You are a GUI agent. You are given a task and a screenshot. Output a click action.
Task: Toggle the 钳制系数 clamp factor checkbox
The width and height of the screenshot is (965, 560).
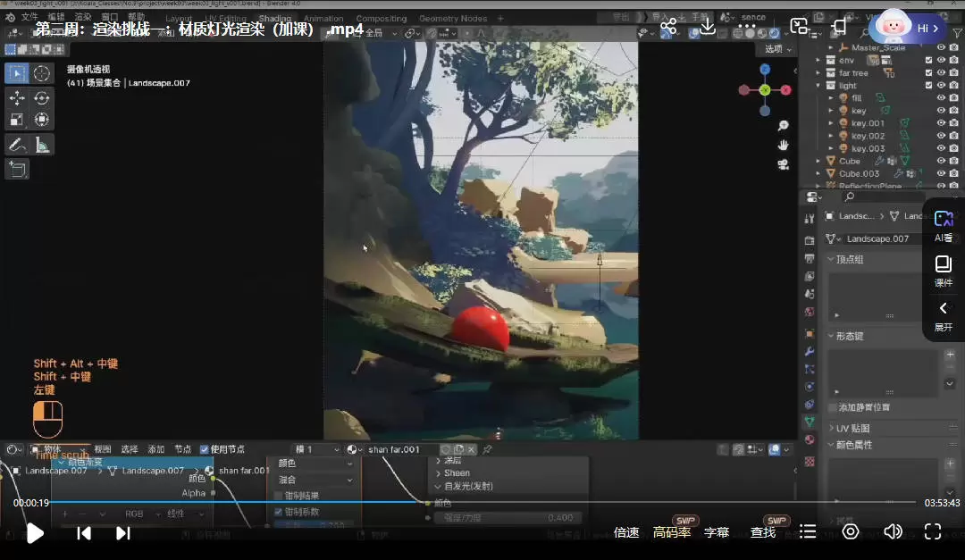(279, 512)
